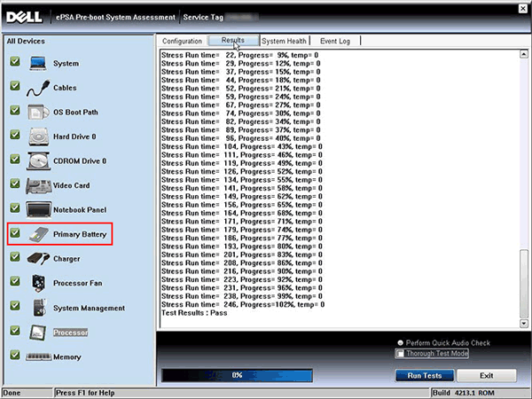The image size is (532, 399).
Task: Uncheck the OS Boot Path checkbox
Action: pyautogui.click(x=14, y=110)
